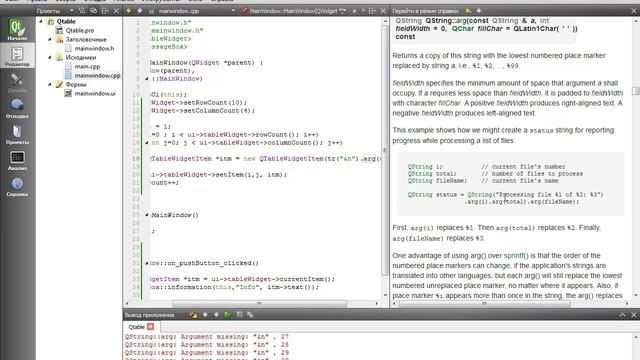Collapse the Формы folder
The height and width of the screenshot is (360, 640).
(50, 84)
